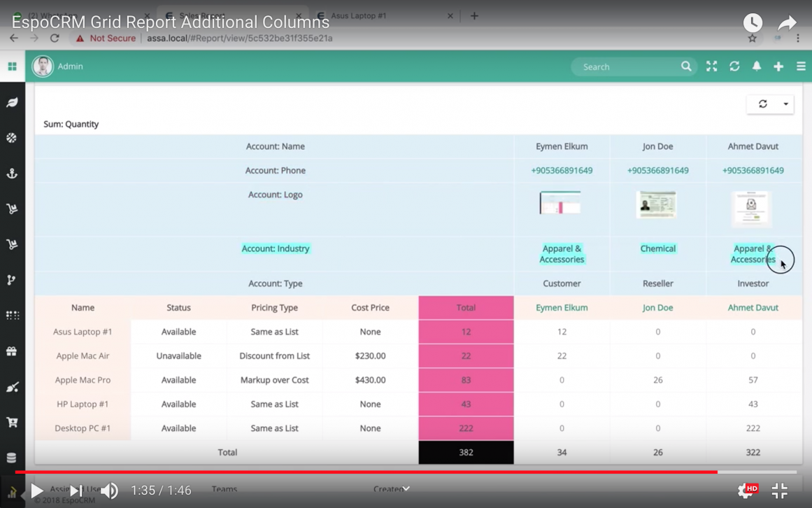Viewport: 812px width, 508px height.
Task: Click Asus Laptop #1 row name
Action: [83, 332]
